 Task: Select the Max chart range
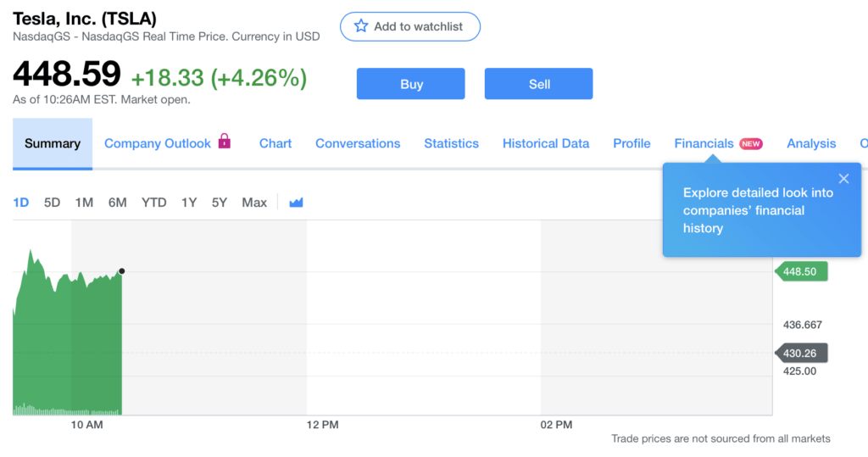tap(254, 203)
